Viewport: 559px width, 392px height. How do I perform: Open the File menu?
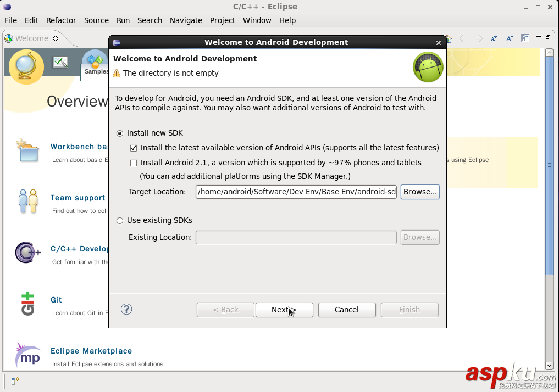[10, 20]
